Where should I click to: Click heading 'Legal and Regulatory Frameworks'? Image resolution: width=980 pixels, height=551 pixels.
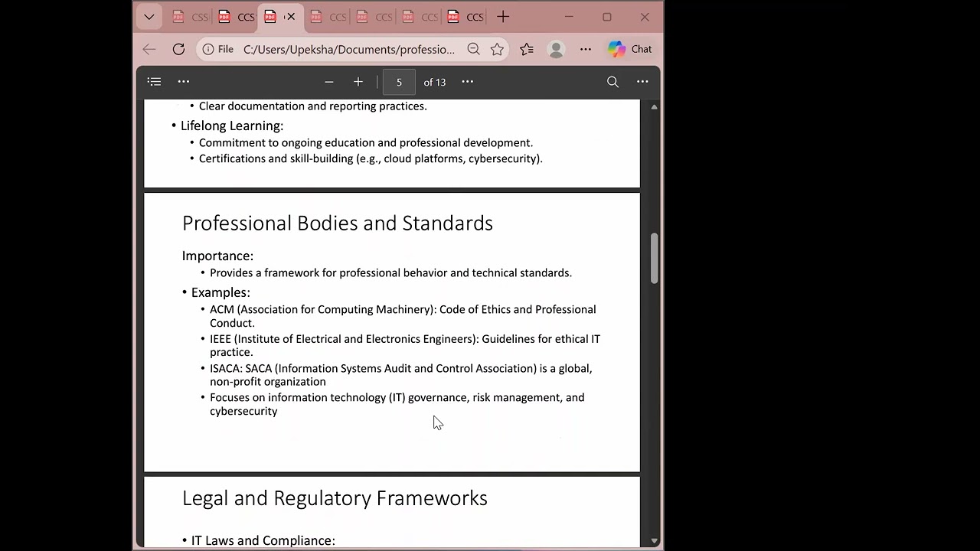click(x=335, y=497)
